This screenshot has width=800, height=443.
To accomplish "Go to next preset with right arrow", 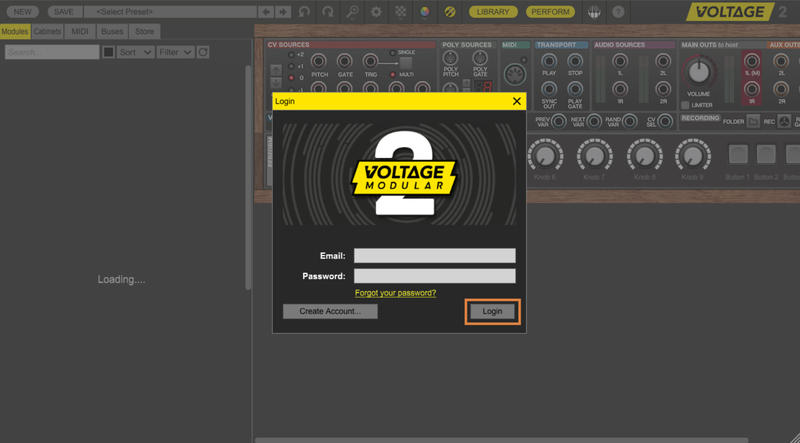I will tap(283, 12).
